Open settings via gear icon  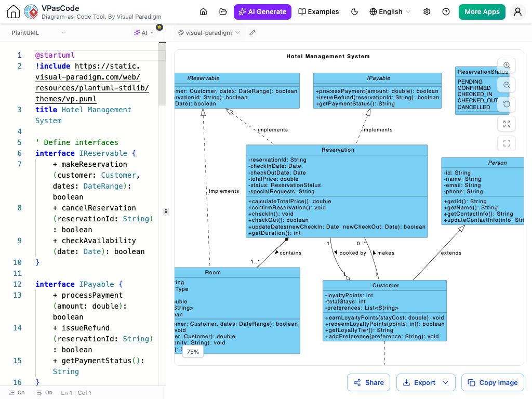point(427,12)
